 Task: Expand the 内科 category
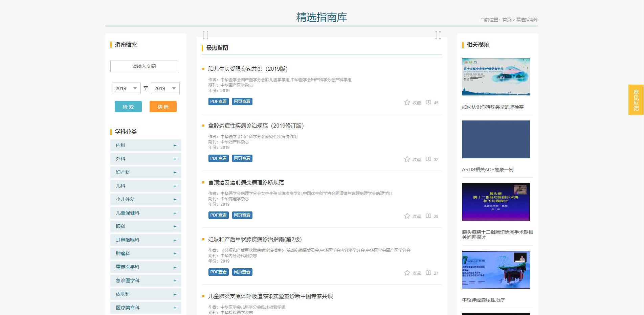175,145
